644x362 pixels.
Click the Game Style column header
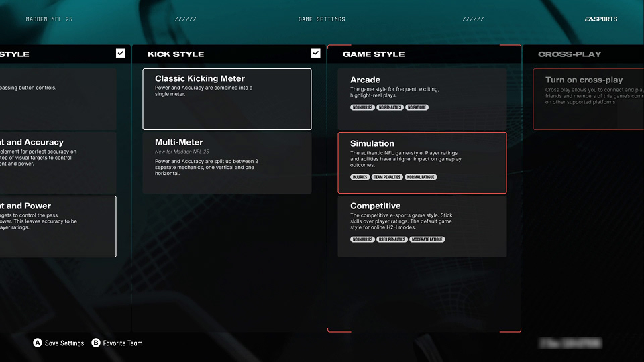(374, 54)
